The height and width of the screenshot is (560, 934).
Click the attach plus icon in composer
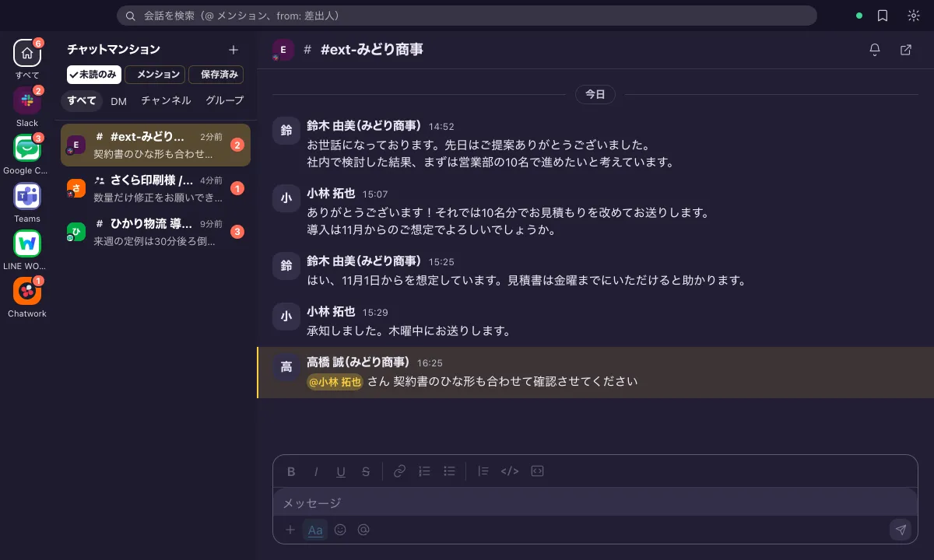click(290, 530)
